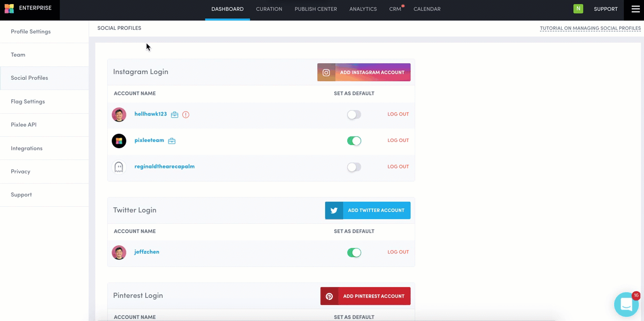Image resolution: width=644 pixels, height=321 pixels.
Task: Click the briefcase icon next to pixleeteam
Action: point(172,141)
